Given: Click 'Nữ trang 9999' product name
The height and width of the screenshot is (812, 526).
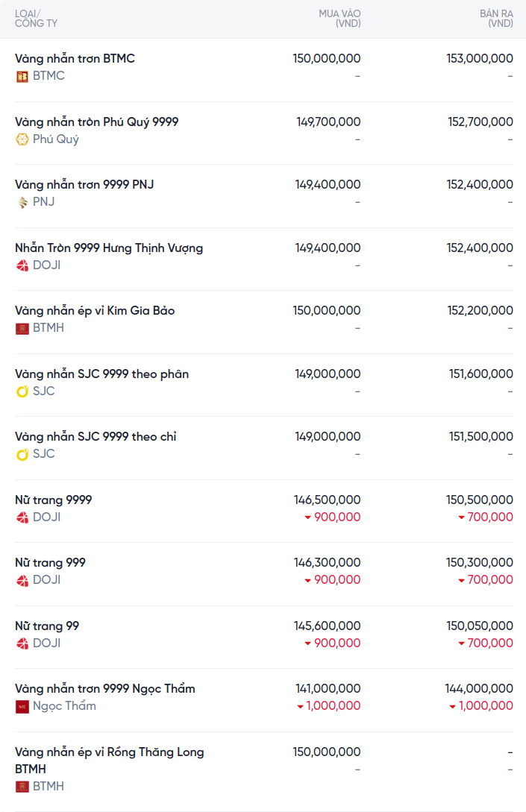Looking at the screenshot, I should tap(53, 500).
